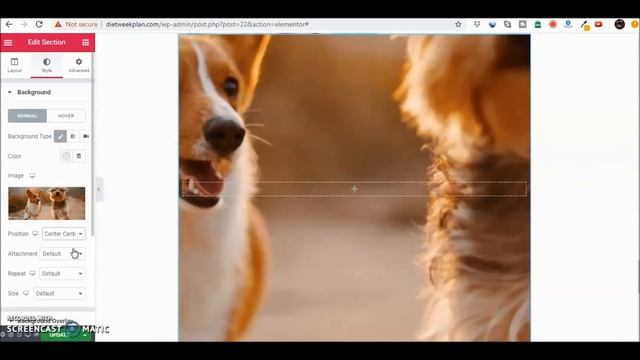Switch to the Style tab
Viewport: 640px width, 360px height.
click(x=47, y=65)
